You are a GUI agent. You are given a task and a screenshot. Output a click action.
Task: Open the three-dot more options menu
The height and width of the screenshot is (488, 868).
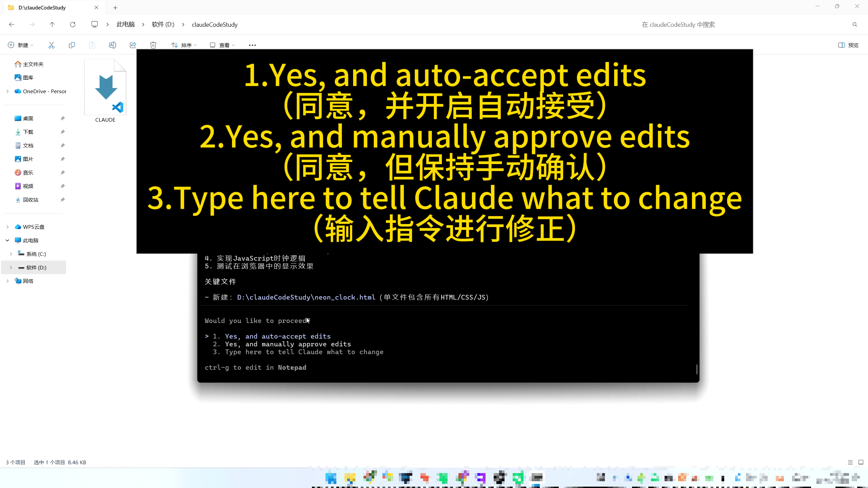(252, 45)
